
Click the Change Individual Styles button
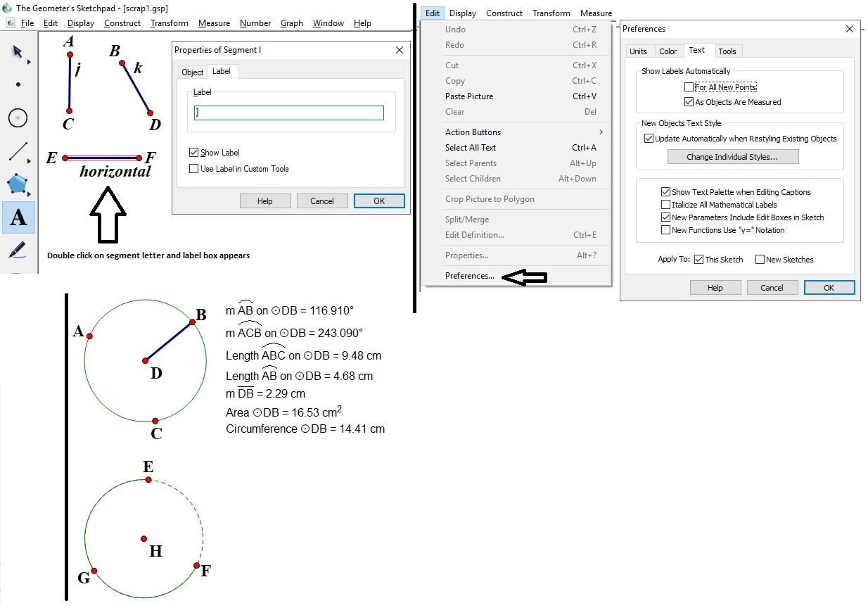[x=733, y=156]
